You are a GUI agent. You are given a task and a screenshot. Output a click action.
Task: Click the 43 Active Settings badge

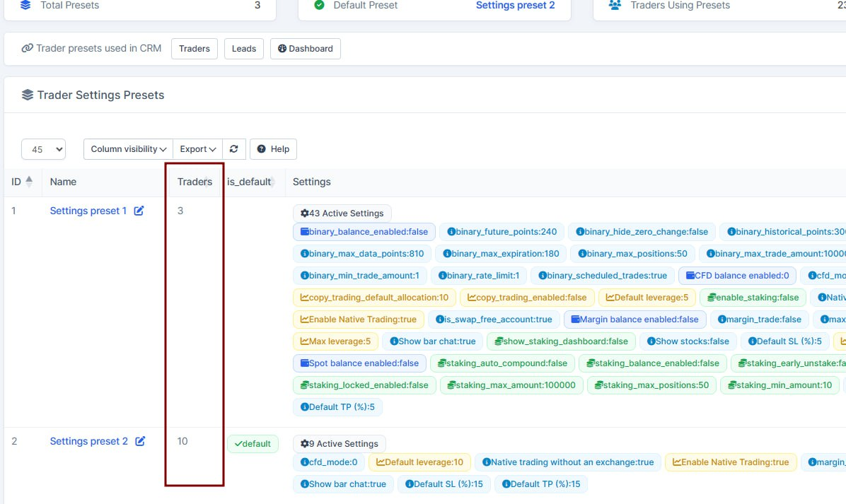342,213
